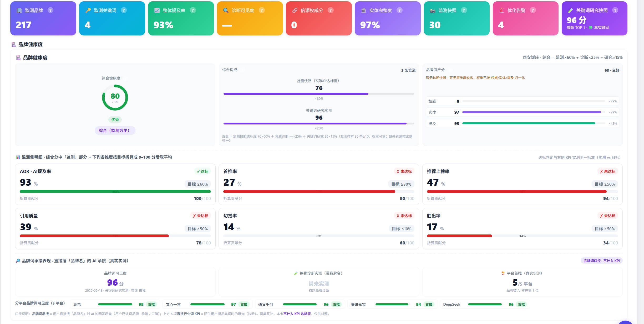The height and width of the screenshot is (324, 644).
Task: Click the 首推 tag for DeepSeek
Action: (x=521, y=305)
